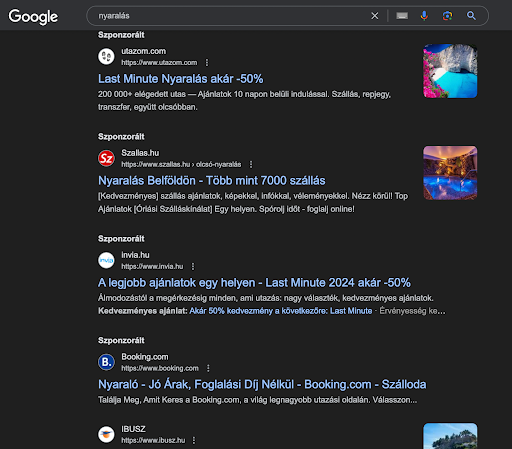Click Akár 50% kedvezmény a következőre: Last Minute
Image resolution: width=512 pixels, height=449 pixels.
coord(281,311)
